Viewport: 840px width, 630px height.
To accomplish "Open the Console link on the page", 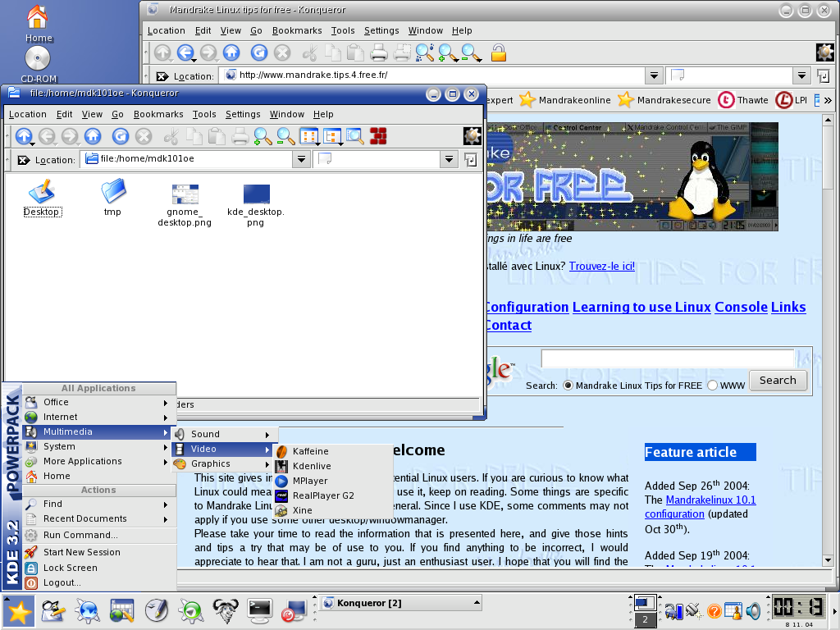I will click(742, 307).
